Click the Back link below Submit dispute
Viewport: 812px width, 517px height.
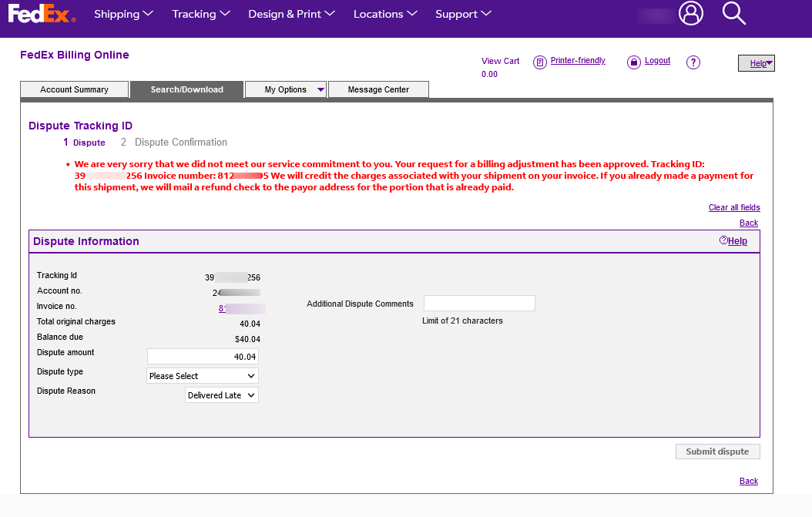pos(749,482)
